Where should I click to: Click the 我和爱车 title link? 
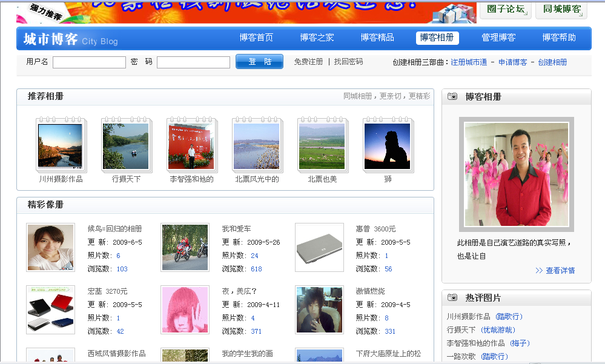236,229
